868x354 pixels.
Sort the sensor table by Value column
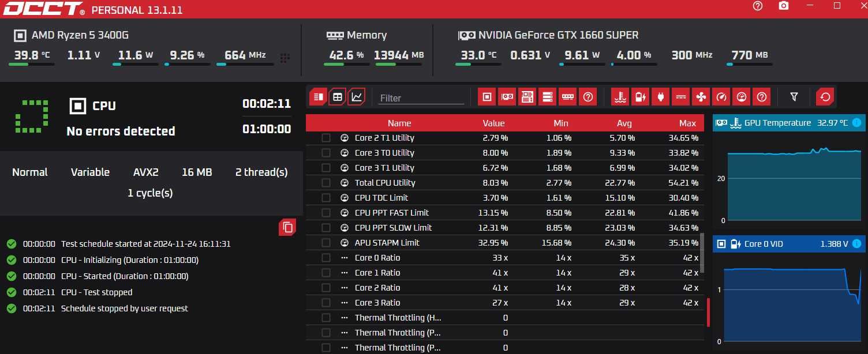[493, 123]
